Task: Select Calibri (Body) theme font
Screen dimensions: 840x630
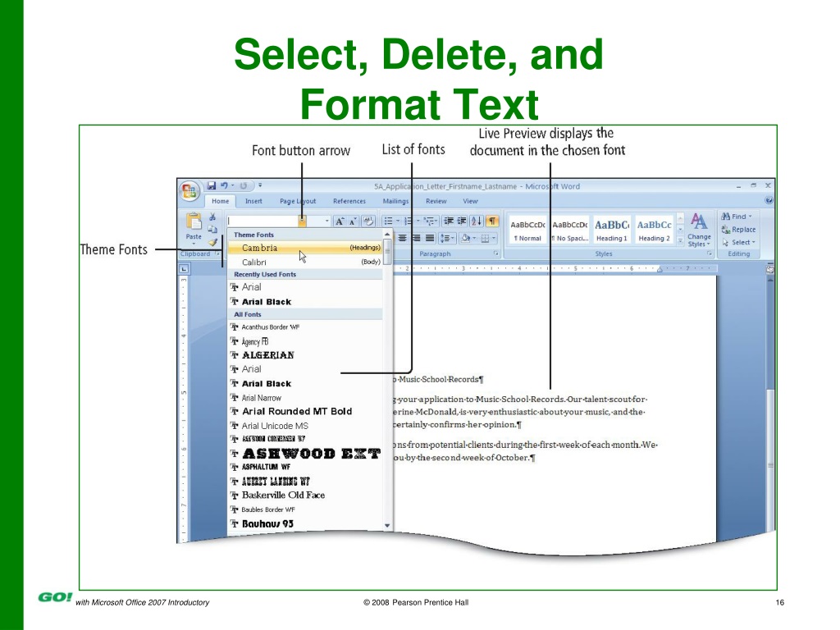Action: pyautogui.click(x=305, y=262)
